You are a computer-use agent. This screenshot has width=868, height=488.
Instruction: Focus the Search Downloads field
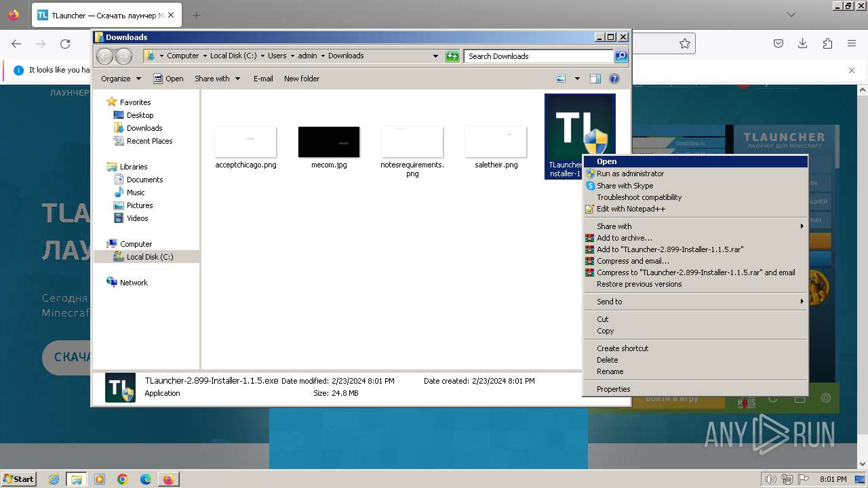coord(539,56)
